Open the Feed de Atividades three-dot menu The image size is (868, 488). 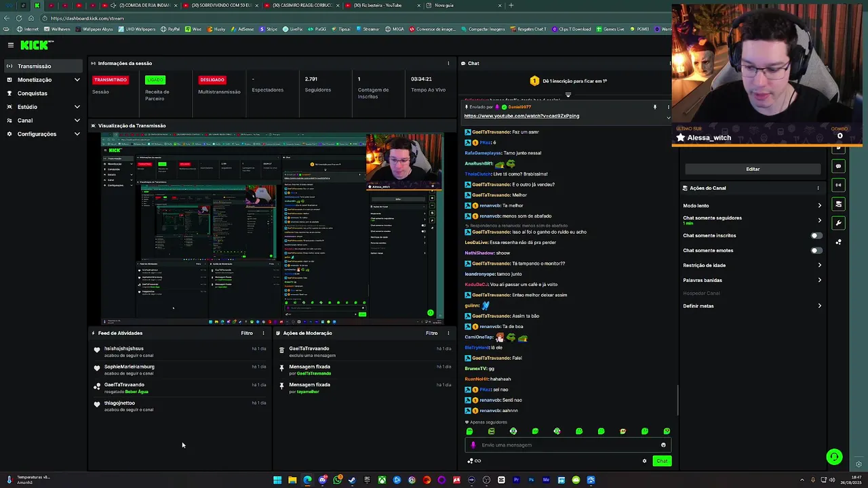pos(263,333)
